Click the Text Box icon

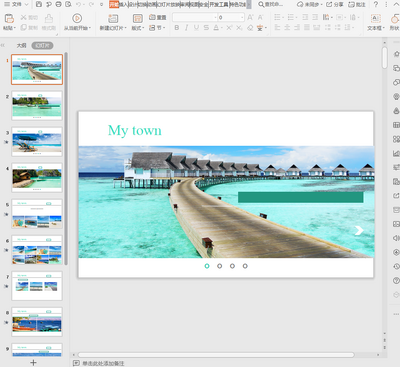376,18
